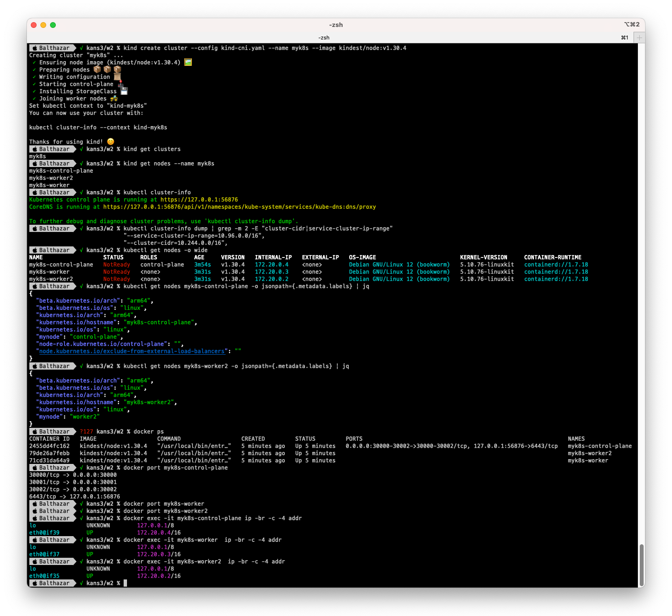Click the floppy disk emoji after Installing StorageClass
The width and height of the screenshot is (672, 616).
[124, 91]
